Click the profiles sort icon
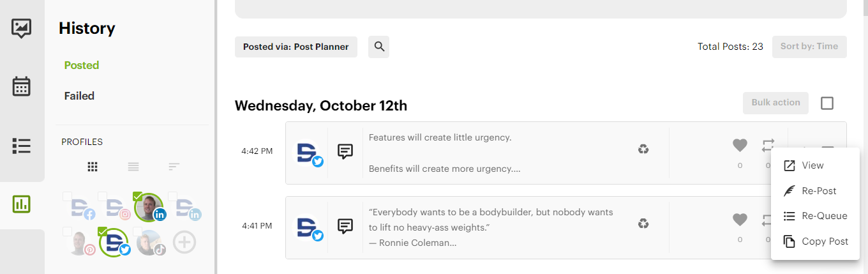Image resolution: width=868 pixels, height=274 pixels. click(174, 167)
